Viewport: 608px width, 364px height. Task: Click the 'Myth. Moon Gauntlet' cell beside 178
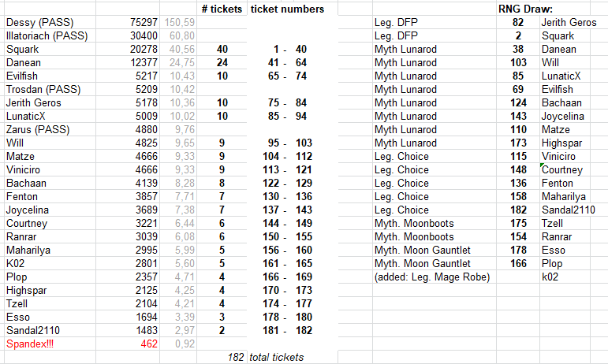(x=435, y=251)
